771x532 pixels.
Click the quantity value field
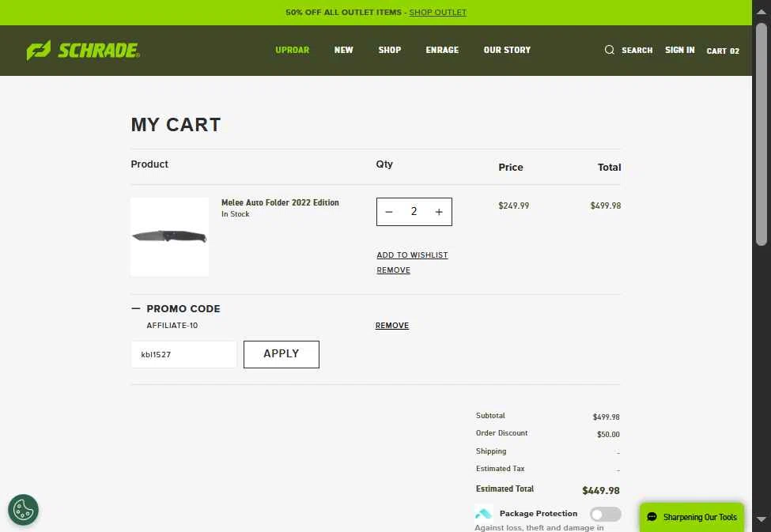tap(414, 212)
